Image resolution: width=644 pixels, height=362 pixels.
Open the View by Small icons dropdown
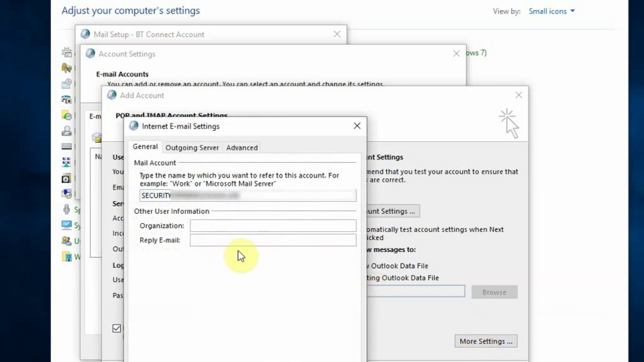click(x=551, y=11)
